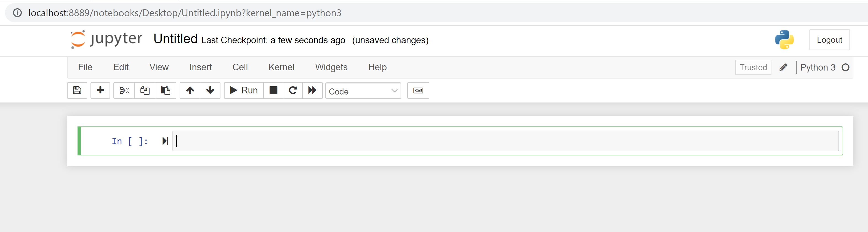Open the Widgets menu
Image resolution: width=868 pixels, height=232 pixels.
coord(331,67)
